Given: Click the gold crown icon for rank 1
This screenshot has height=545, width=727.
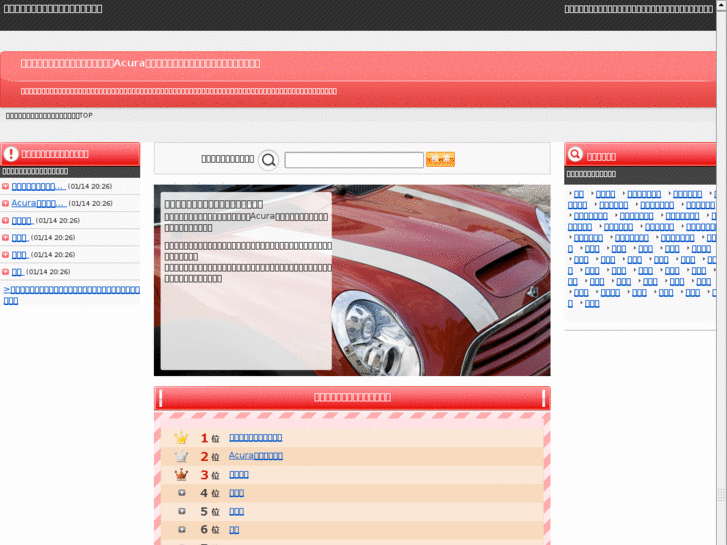Looking at the screenshot, I should pos(181,438).
